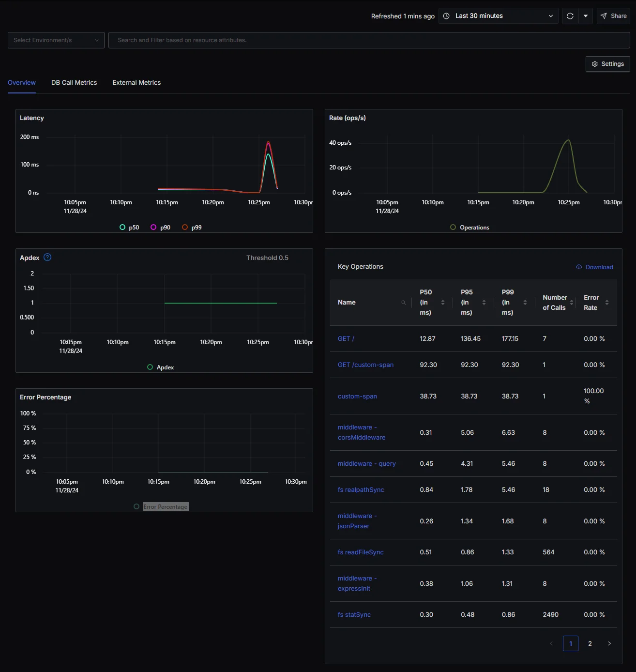Open the Select Environment/s dropdown

tap(56, 40)
